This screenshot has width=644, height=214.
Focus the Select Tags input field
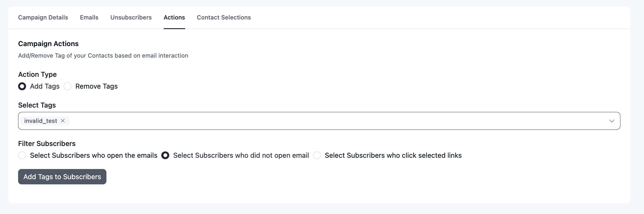click(x=319, y=121)
